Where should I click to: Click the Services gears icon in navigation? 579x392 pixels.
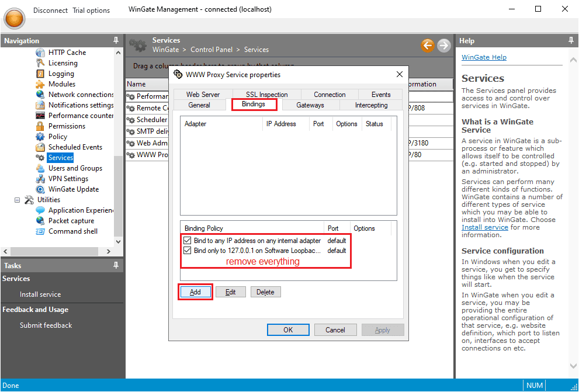pos(40,158)
